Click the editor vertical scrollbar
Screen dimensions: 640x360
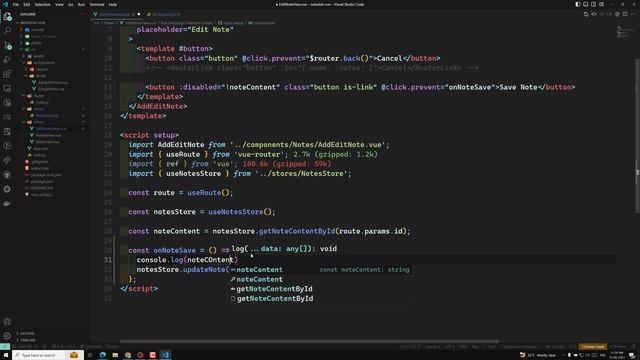click(638, 135)
